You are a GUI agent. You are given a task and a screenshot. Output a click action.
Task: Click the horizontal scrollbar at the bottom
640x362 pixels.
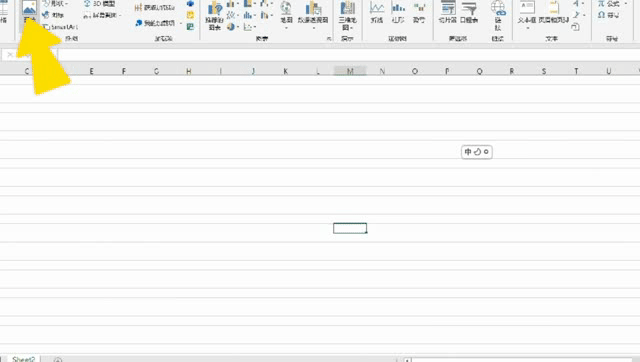point(522,360)
